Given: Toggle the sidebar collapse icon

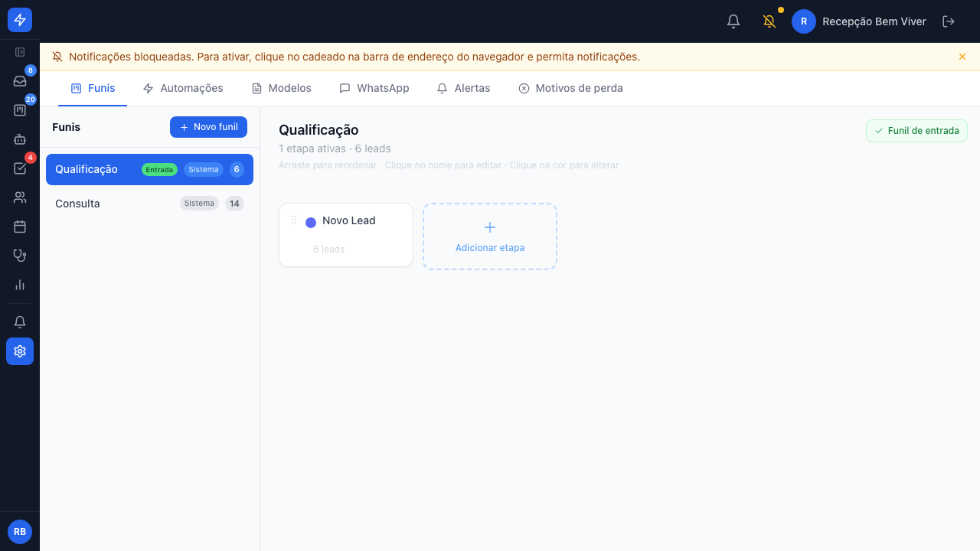Looking at the screenshot, I should [x=20, y=52].
